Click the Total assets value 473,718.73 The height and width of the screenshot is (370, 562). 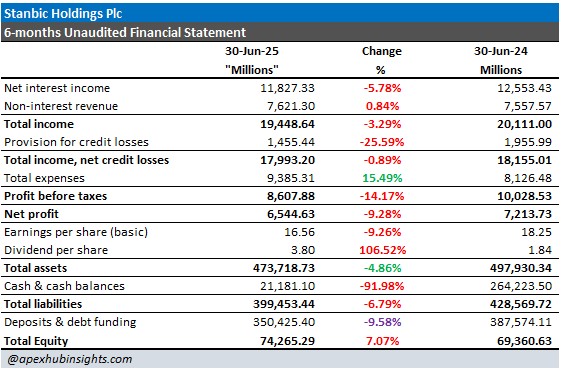(284, 268)
